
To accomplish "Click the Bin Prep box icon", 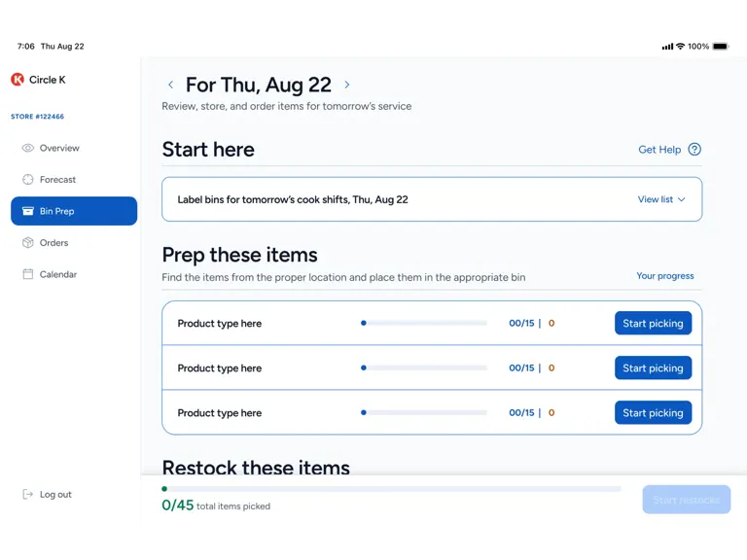I will coord(28,211).
